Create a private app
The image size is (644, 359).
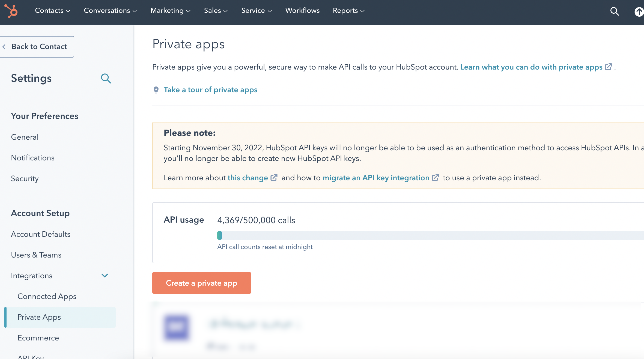(x=201, y=283)
